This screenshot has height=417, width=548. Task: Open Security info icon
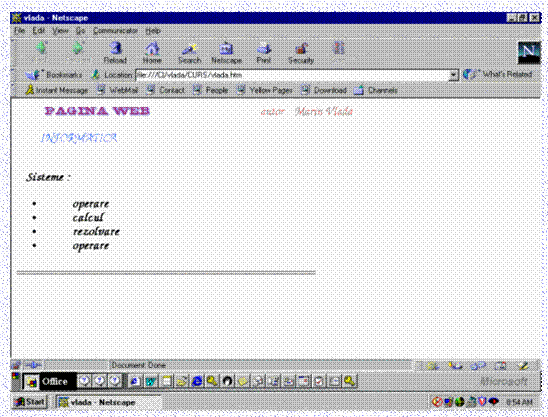point(301,52)
